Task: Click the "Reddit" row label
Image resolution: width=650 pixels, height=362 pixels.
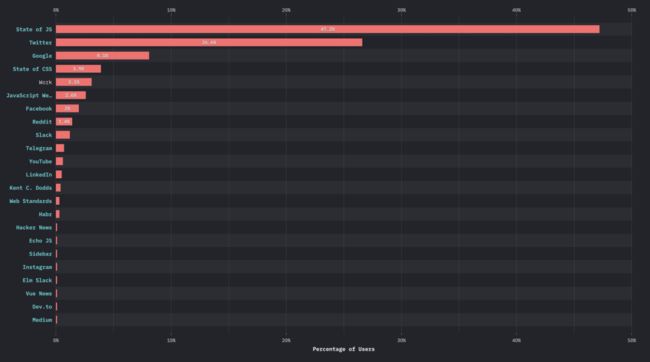Action: tap(42, 122)
